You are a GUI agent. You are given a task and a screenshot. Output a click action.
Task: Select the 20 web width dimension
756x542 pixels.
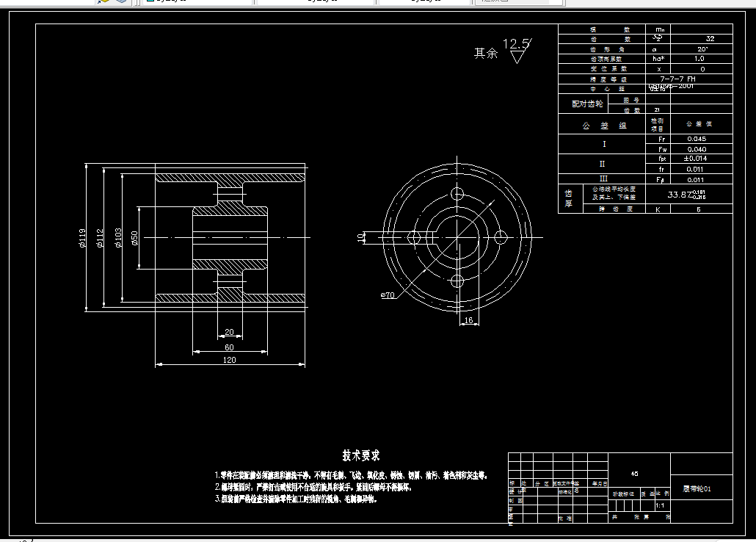[230, 332]
